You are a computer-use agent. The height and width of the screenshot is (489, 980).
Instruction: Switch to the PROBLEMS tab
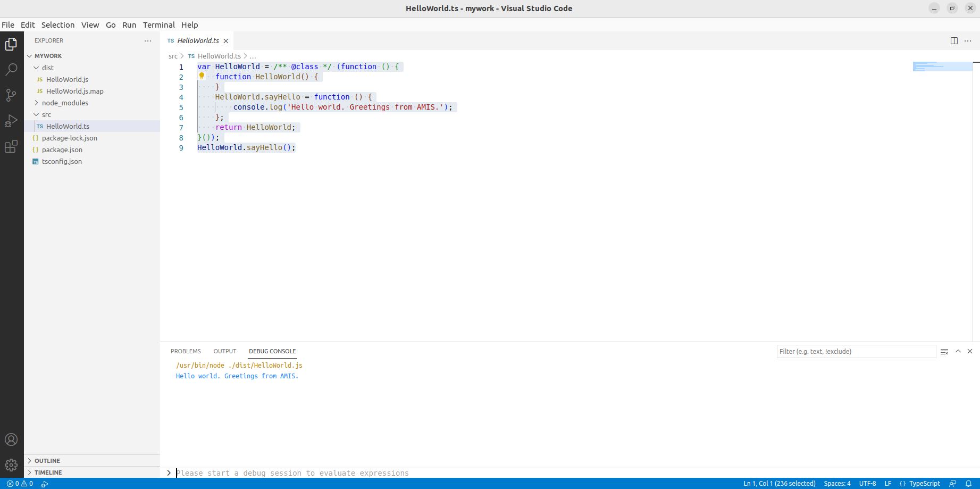pyautogui.click(x=186, y=351)
